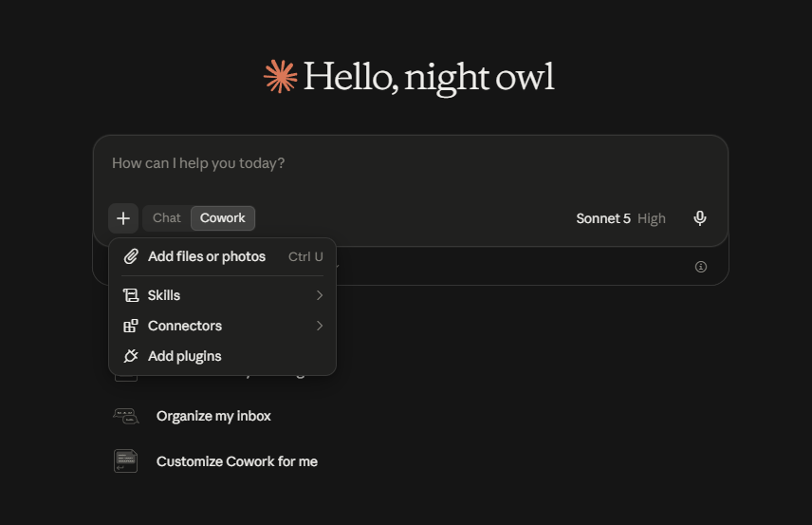
Task: Click the Customize Cowork document icon
Action: [x=126, y=461]
